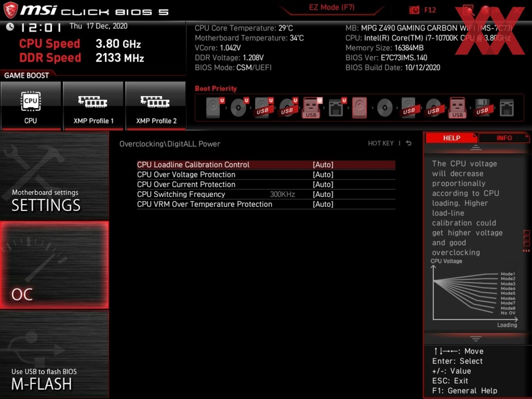The height and width of the screenshot is (399, 532).
Task: Switch to the INFO tab
Action: pyautogui.click(x=504, y=138)
